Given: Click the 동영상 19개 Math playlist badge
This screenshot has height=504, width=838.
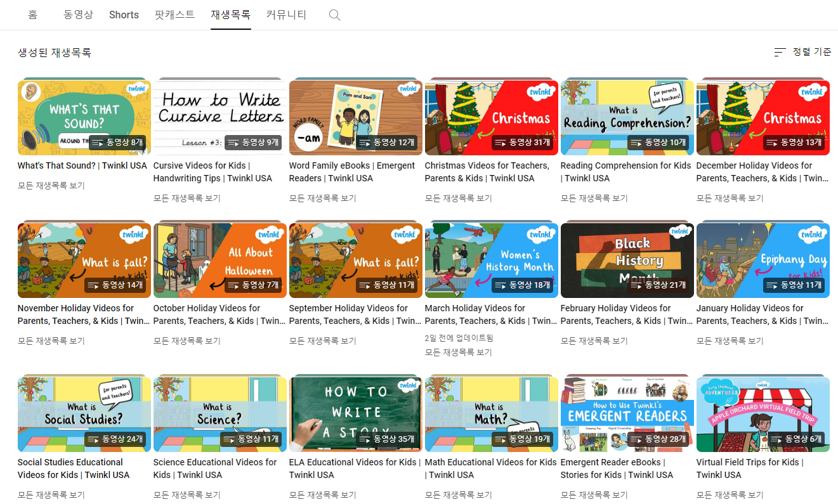Looking at the screenshot, I should click(523, 439).
